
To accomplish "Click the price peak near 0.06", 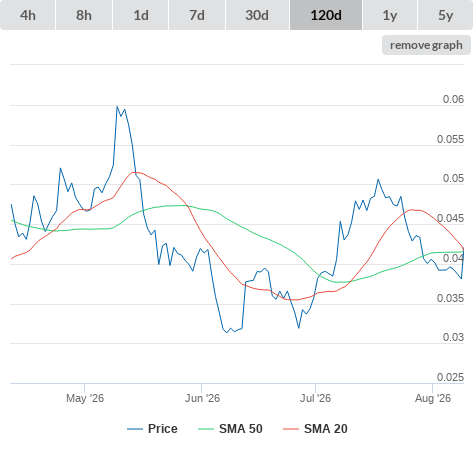I will click(117, 107).
